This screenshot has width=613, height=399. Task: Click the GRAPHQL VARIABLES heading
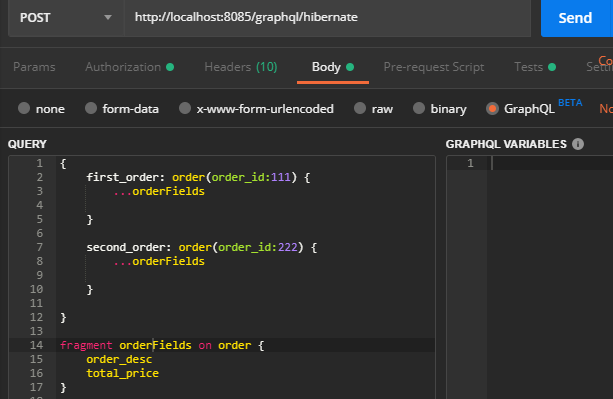coord(506,144)
